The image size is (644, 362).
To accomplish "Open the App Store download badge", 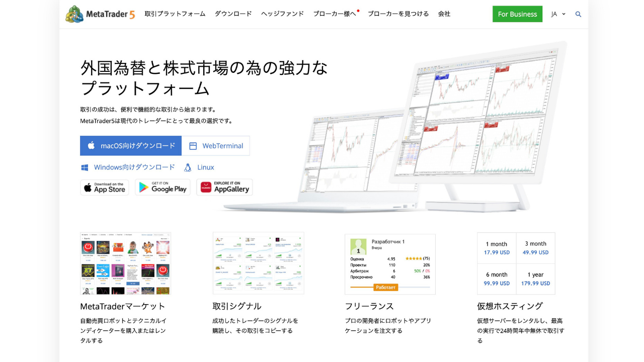I will (x=105, y=188).
